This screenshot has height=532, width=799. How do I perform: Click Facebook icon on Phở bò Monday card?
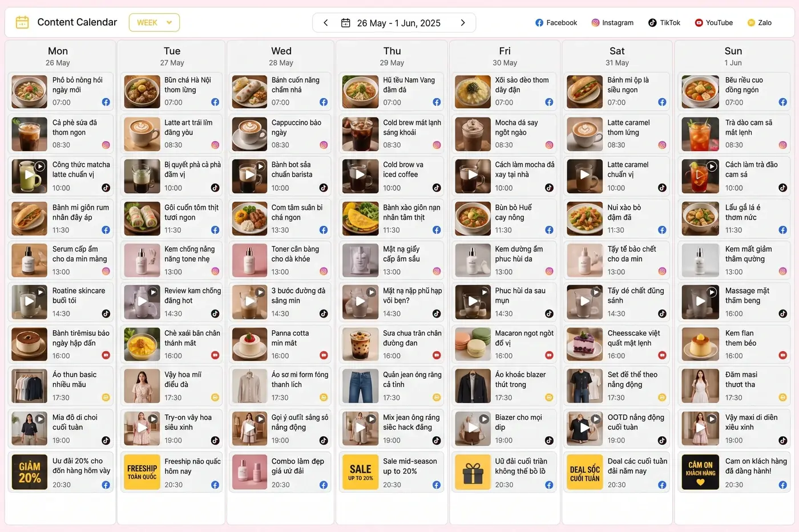coord(106,102)
